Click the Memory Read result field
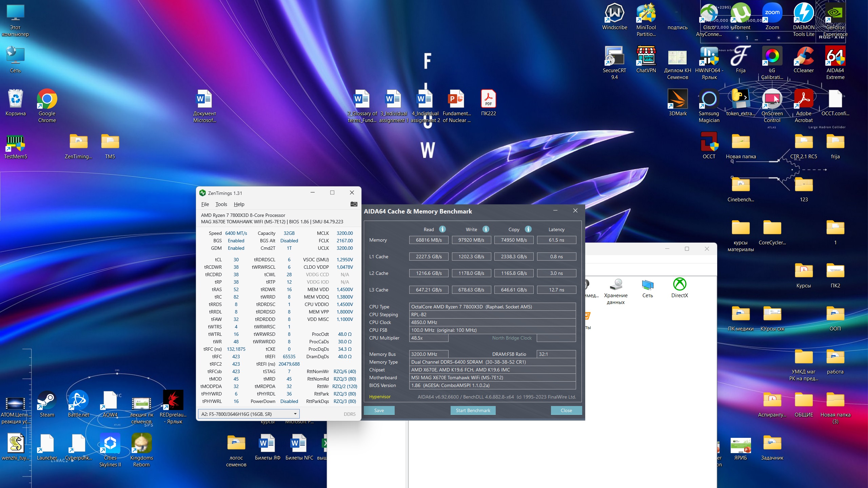868x488 pixels. click(429, 240)
